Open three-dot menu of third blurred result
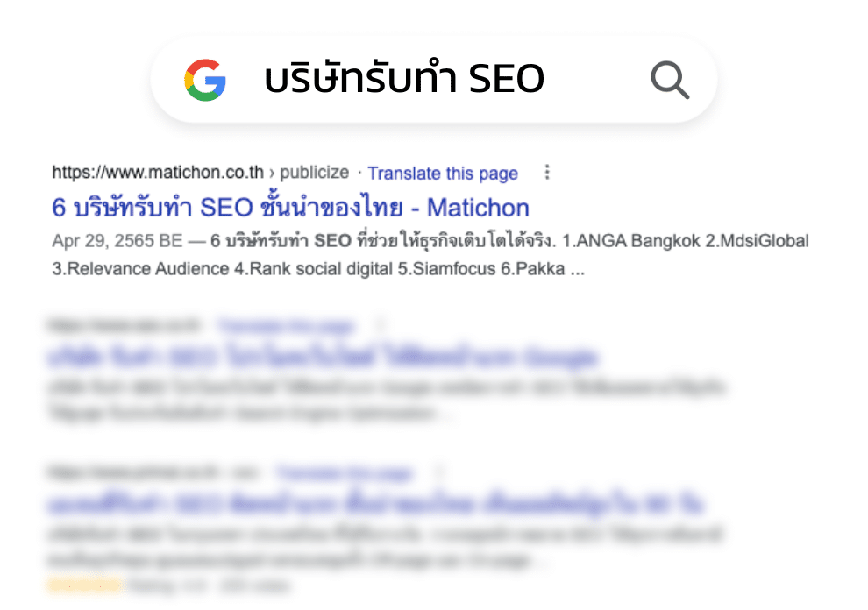This screenshot has width=868, height=610. 439,472
